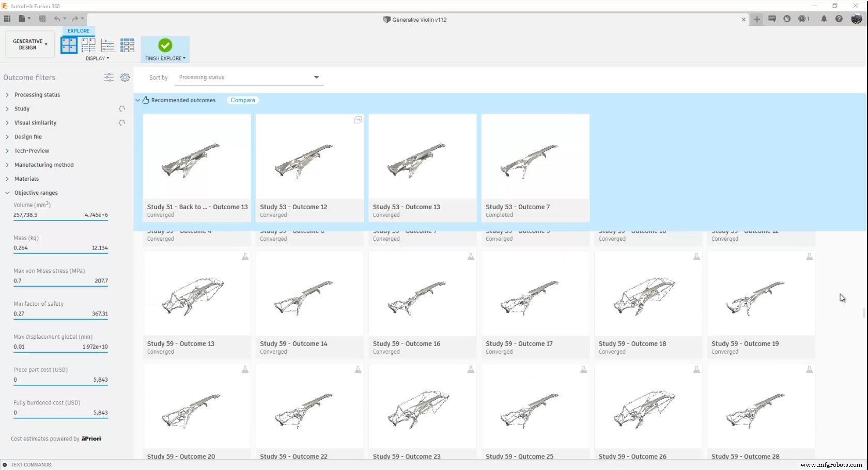Open the properties chart display view
Image resolution: width=868 pixels, height=470 pixels.
[x=107, y=45]
